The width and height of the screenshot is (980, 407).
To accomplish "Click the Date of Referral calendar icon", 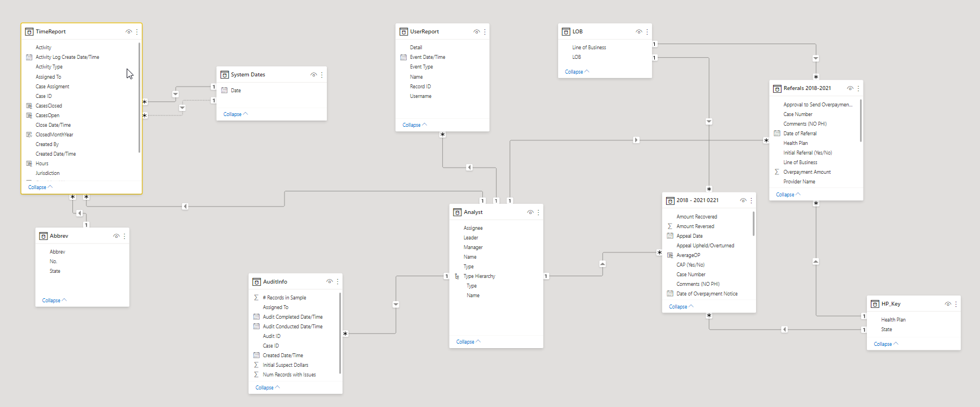I will pos(777,134).
